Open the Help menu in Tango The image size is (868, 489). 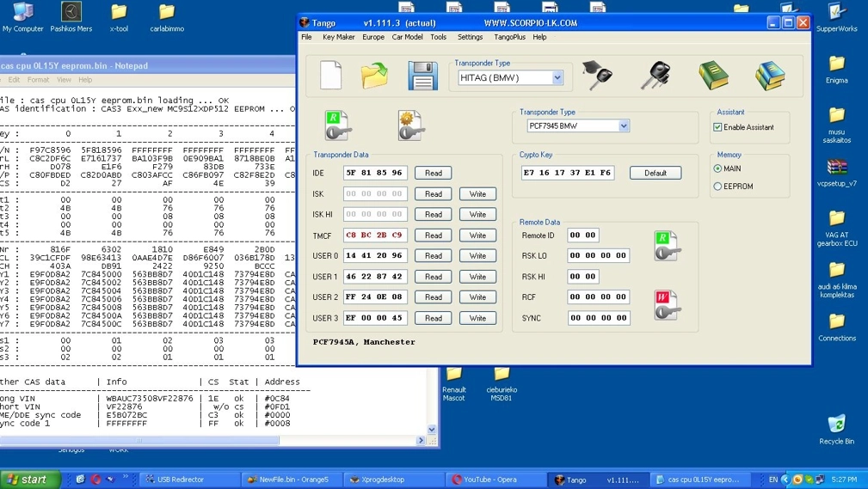(539, 37)
